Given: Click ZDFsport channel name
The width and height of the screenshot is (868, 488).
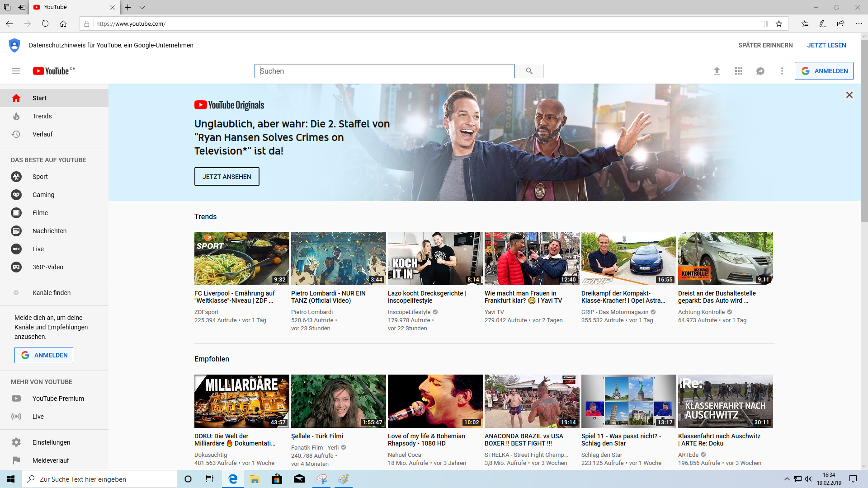Looking at the screenshot, I should click(207, 312).
